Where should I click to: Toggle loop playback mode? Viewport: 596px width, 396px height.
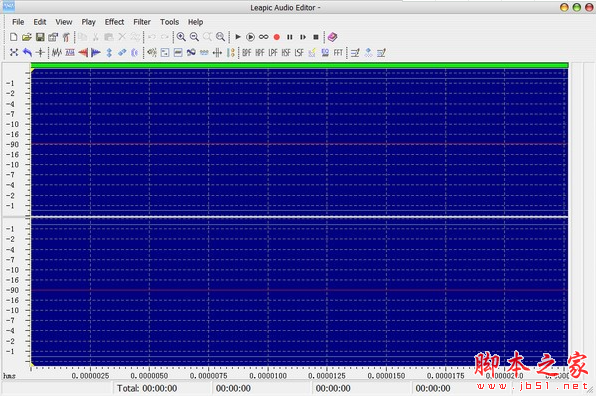pos(263,37)
